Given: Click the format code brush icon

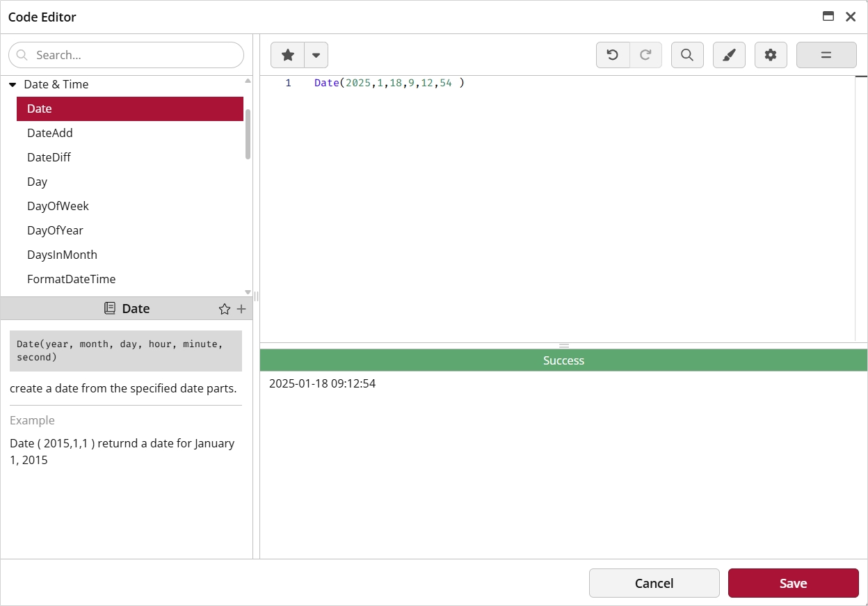Looking at the screenshot, I should coord(729,55).
